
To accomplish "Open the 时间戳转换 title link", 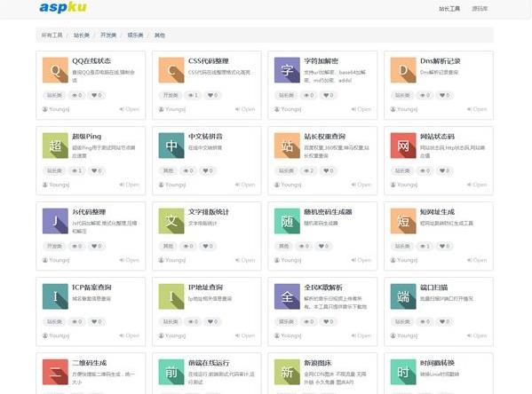I will tap(437, 363).
